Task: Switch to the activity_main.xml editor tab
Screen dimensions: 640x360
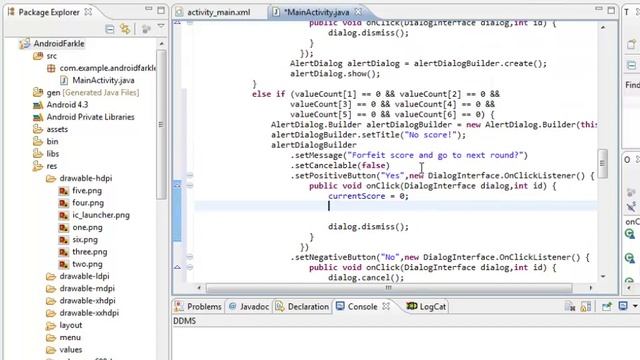Action: coord(218,12)
